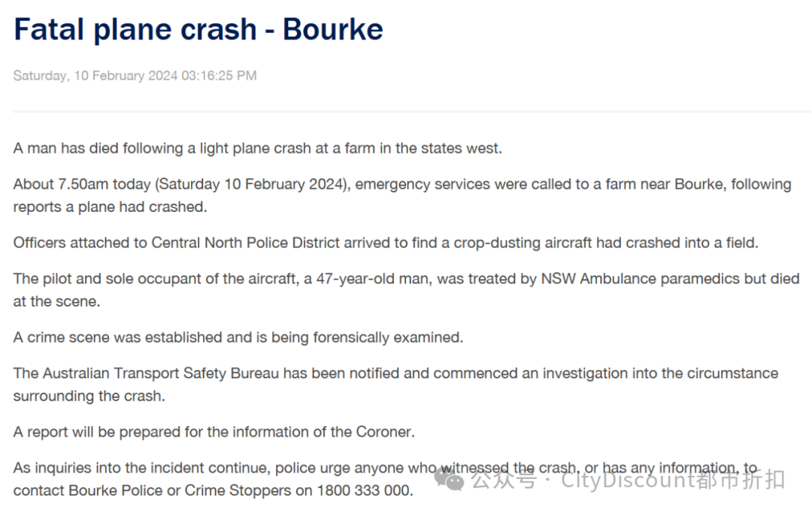Screen dimensions: 812x512
Task: Click 'Bourke Police' in the last paragraph
Action: tap(116, 490)
